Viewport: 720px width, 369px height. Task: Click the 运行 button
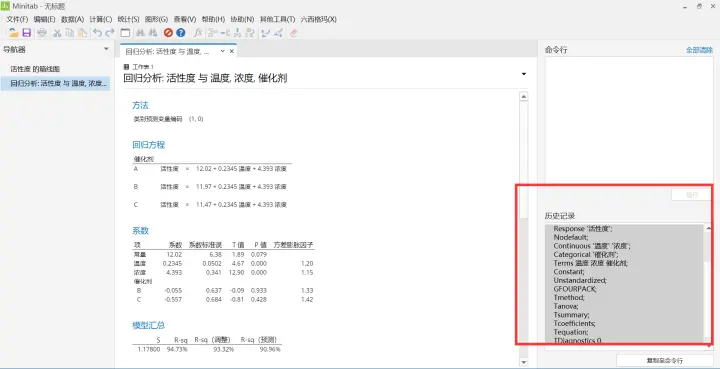692,195
